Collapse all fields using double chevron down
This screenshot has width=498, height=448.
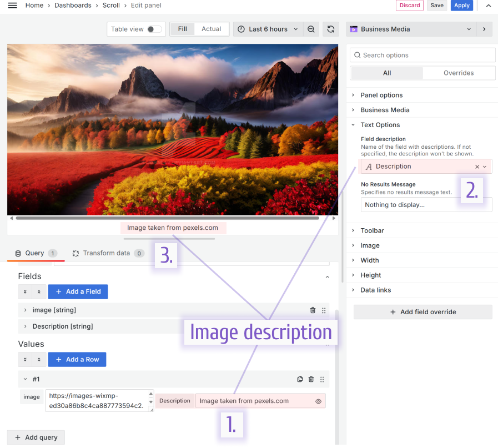pyautogui.click(x=25, y=292)
